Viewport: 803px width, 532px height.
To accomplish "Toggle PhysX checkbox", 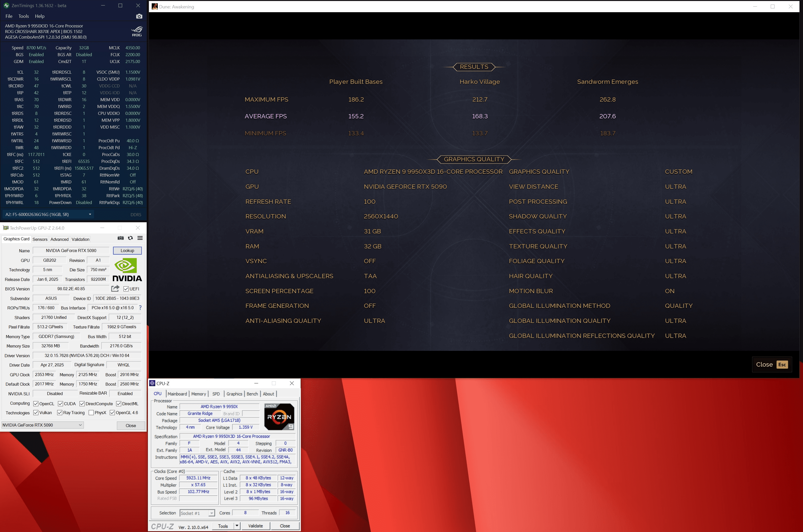I will pos(91,413).
